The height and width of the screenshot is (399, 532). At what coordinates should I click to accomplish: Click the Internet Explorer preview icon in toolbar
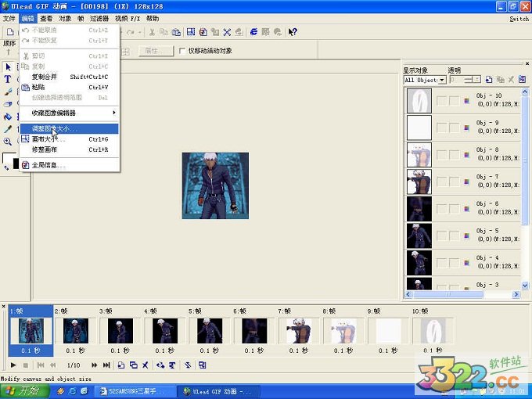point(254,32)
